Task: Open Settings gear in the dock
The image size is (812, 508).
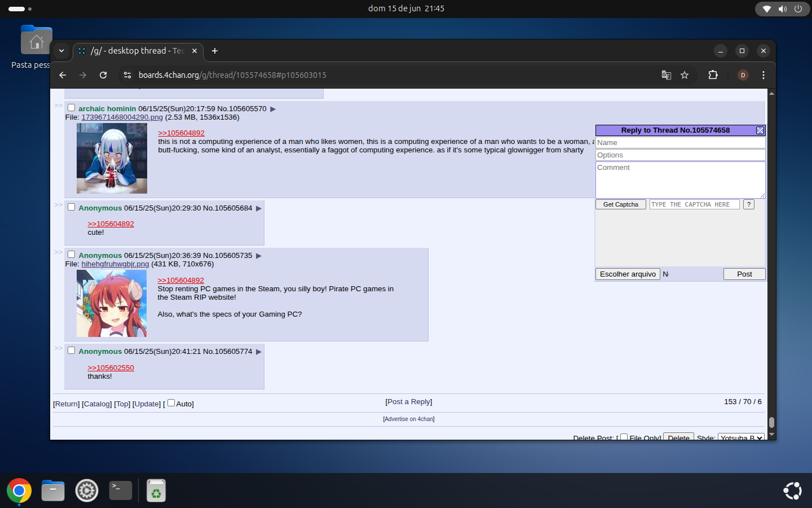Action: 87,491
